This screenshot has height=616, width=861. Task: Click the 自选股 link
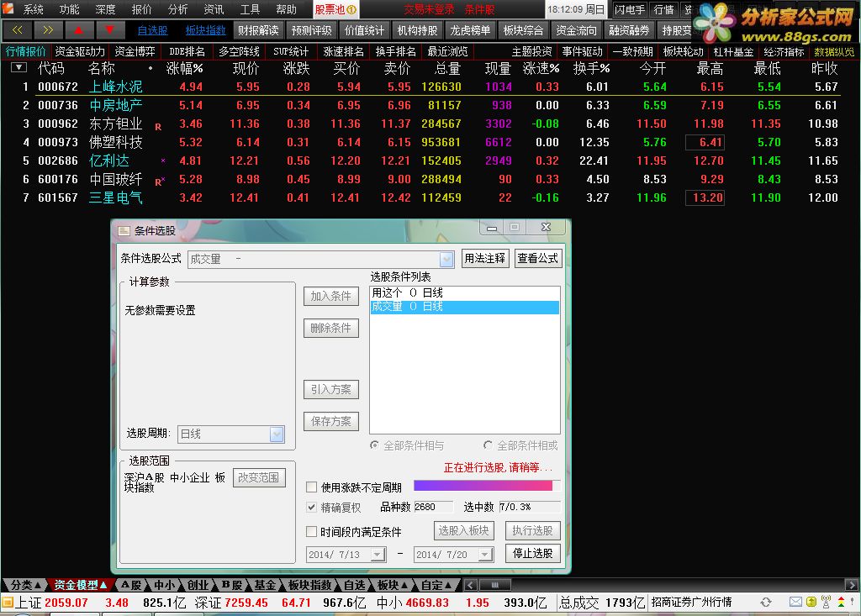click(x=153, y=31)
